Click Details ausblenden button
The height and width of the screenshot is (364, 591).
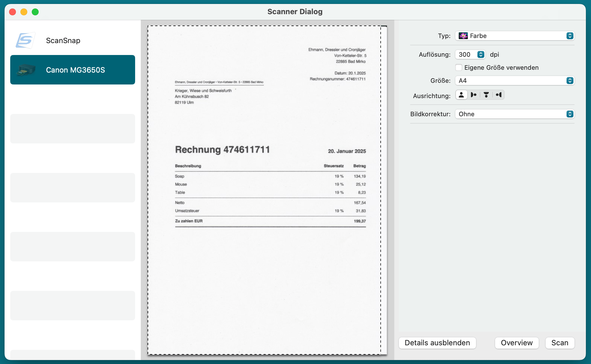(x=437, y=343)
